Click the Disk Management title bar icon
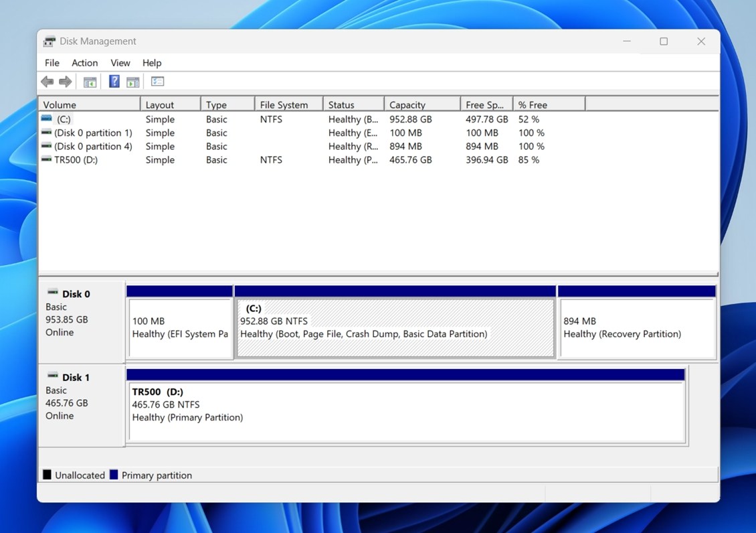 point(49,42)
